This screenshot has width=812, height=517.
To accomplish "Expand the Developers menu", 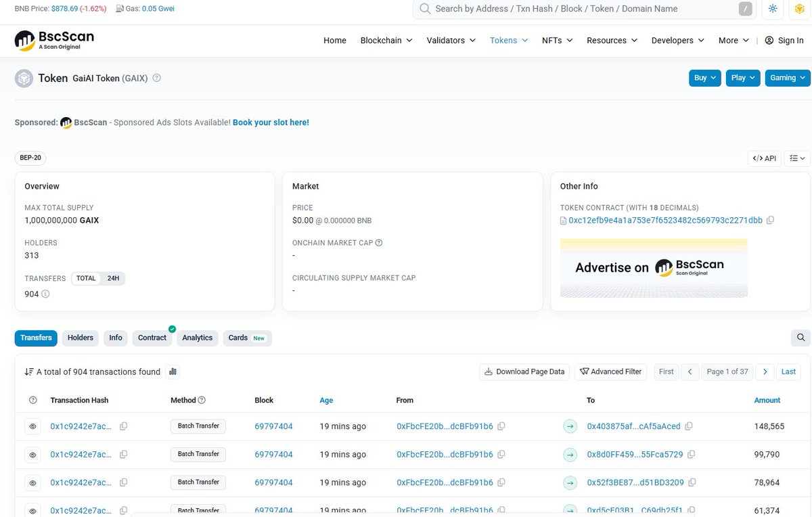I will 677,41.
